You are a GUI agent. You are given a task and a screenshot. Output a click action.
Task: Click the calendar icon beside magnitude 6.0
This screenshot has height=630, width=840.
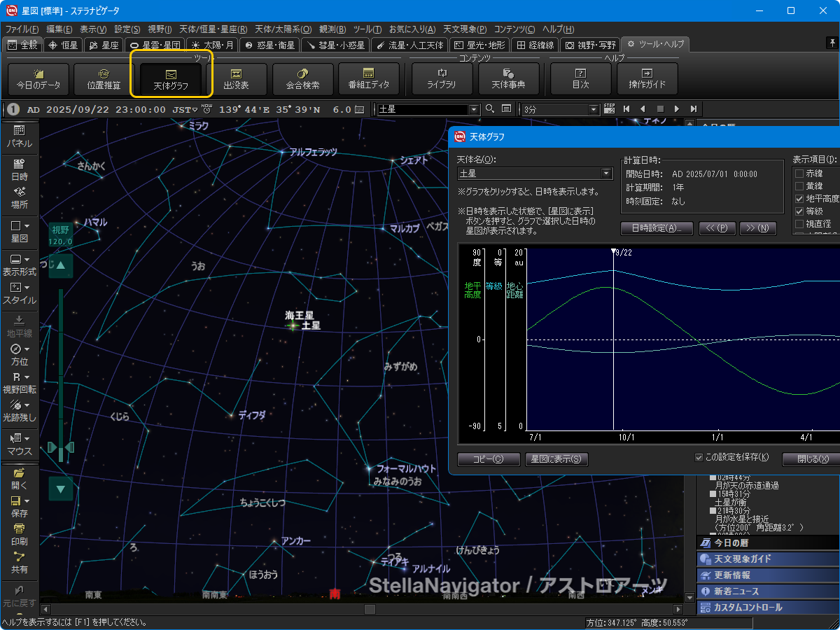click(x=360, y=109)
